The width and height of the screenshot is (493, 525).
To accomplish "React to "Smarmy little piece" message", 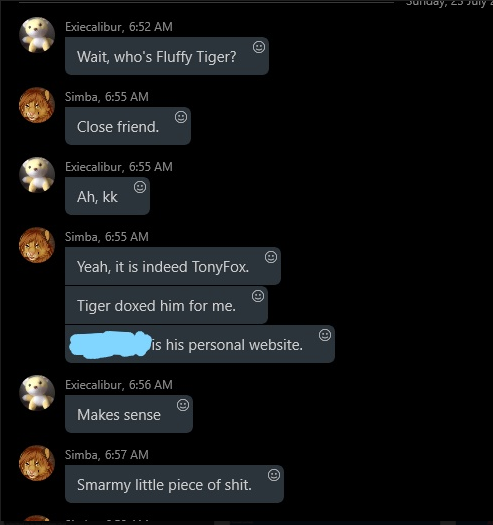I will [x=274, y=475].
